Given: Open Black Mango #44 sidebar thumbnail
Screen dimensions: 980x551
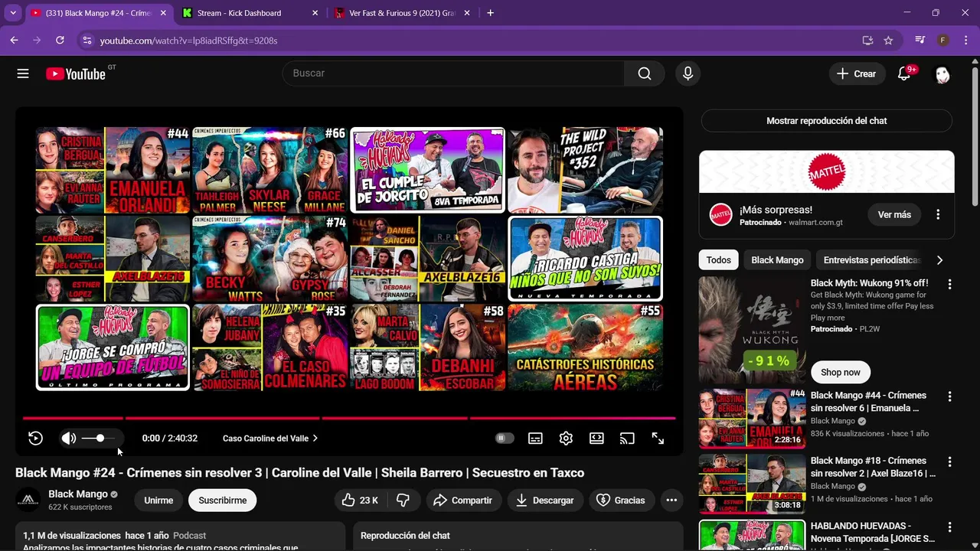Looking at the screenshot, I should 752,419.
